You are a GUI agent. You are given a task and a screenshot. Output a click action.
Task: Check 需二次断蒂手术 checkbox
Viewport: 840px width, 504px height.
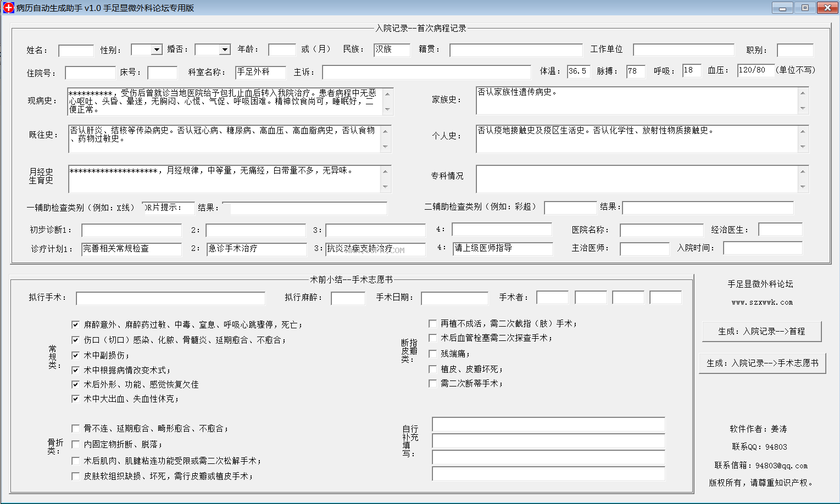[432, 383]
